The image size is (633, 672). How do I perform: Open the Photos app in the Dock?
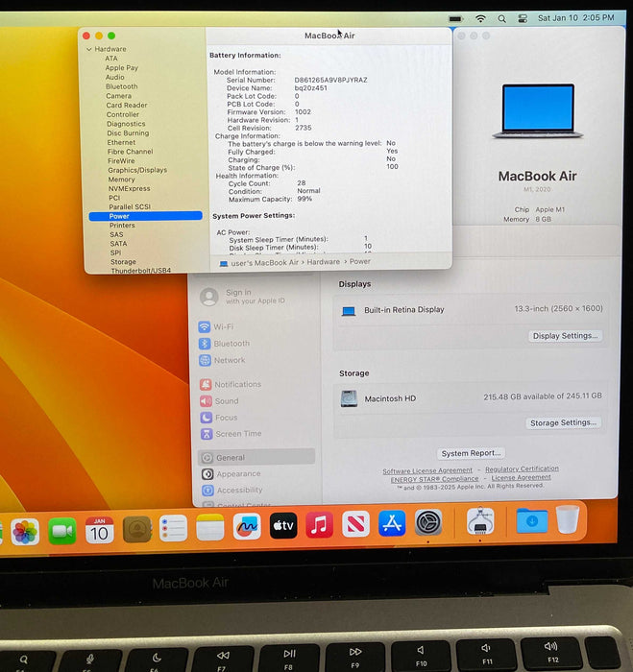[25, 532]
